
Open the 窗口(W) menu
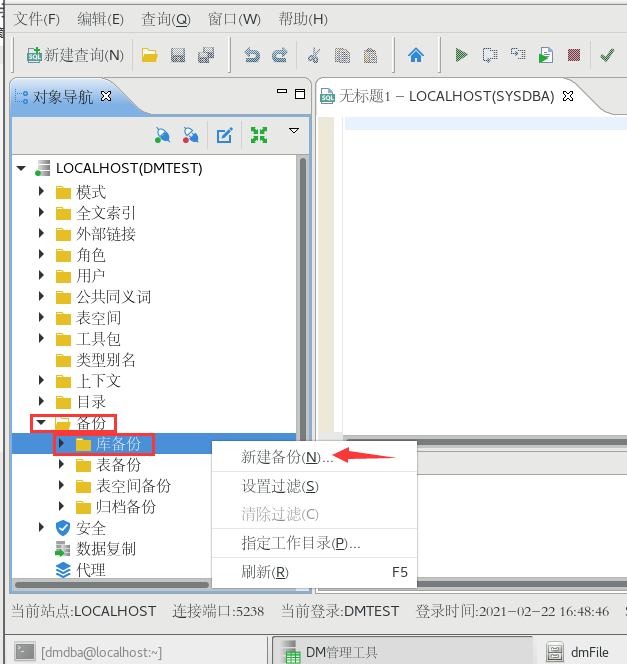234,19
